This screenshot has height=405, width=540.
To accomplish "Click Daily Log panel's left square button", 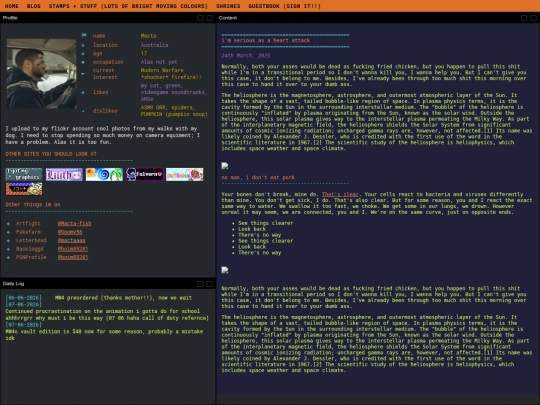I will click(x=200, y=284).
